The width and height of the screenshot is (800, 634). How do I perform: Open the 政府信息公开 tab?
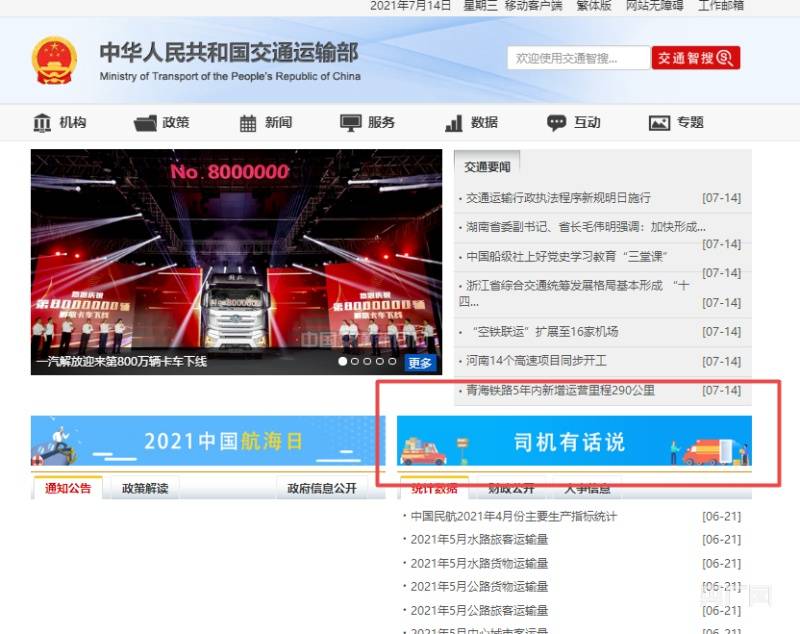(x=321, y=488)
